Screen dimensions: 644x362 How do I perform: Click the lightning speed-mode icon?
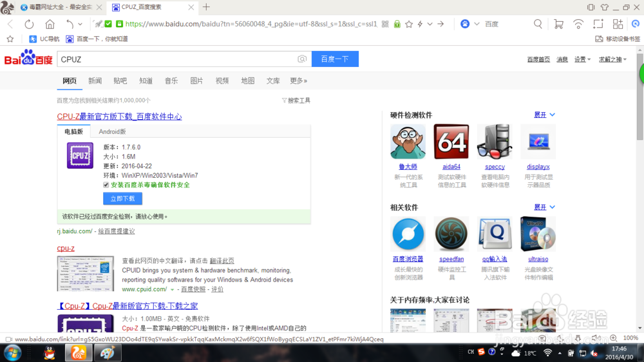(x=420, y=24)
